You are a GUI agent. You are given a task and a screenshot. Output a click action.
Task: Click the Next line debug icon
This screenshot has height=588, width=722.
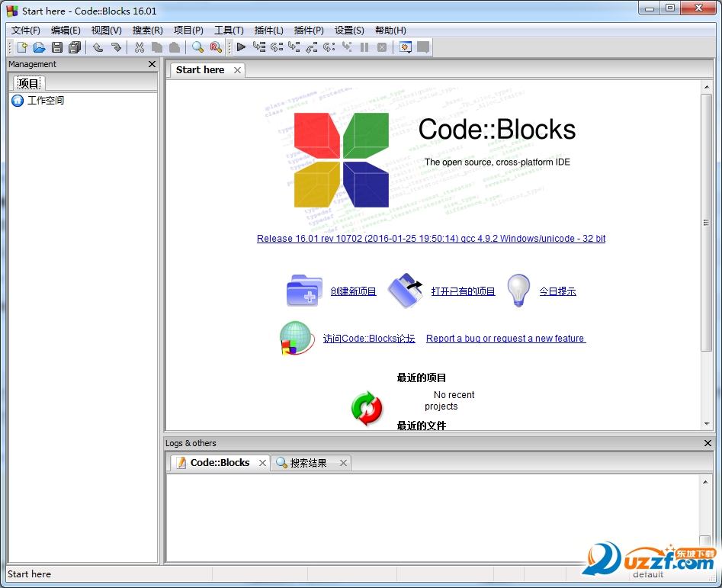(x=276, y=47)
